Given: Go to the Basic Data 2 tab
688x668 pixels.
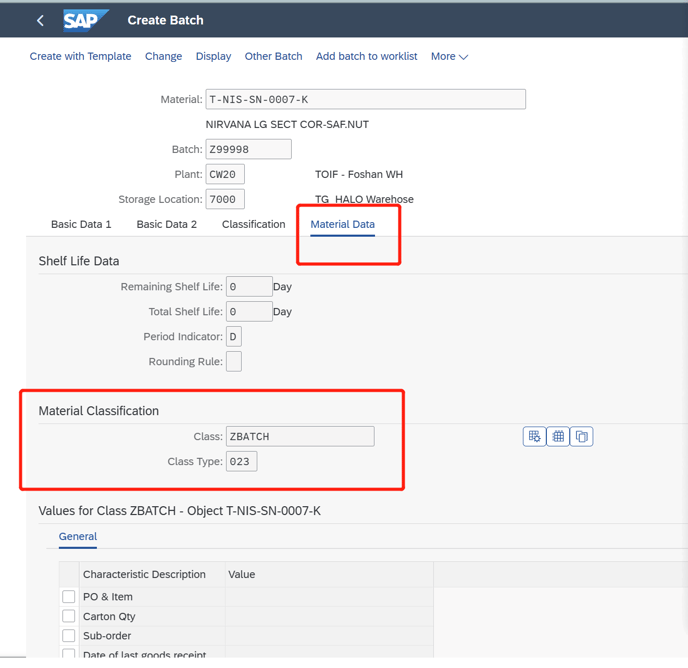Looking at the screenshot, I should tap(167, 224).
